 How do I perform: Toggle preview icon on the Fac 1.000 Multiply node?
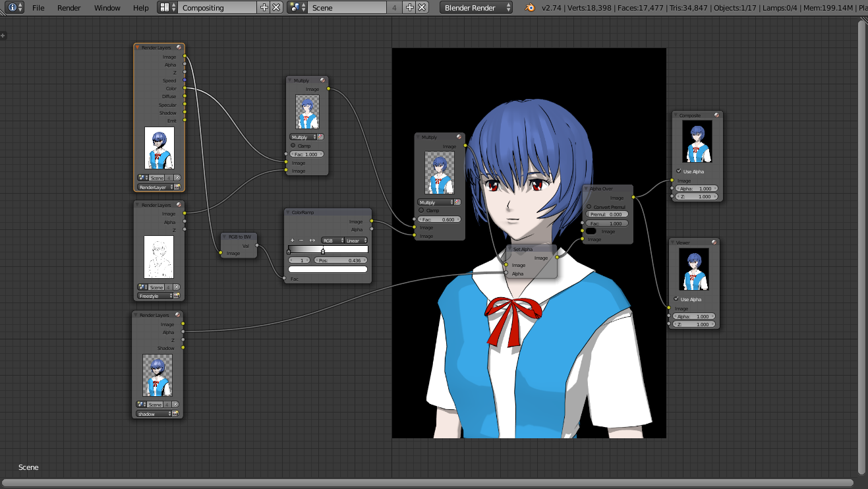323,80
